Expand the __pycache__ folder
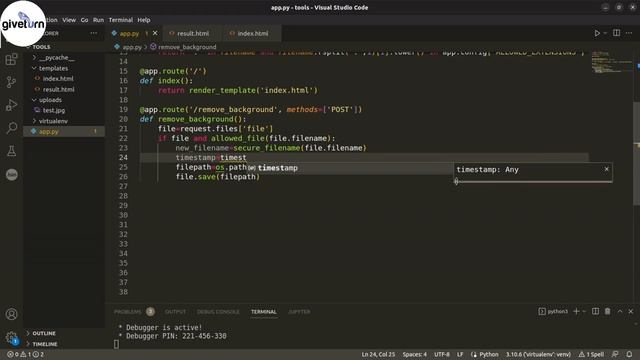Viewport: 640px width, 360px height. point(57,58)
